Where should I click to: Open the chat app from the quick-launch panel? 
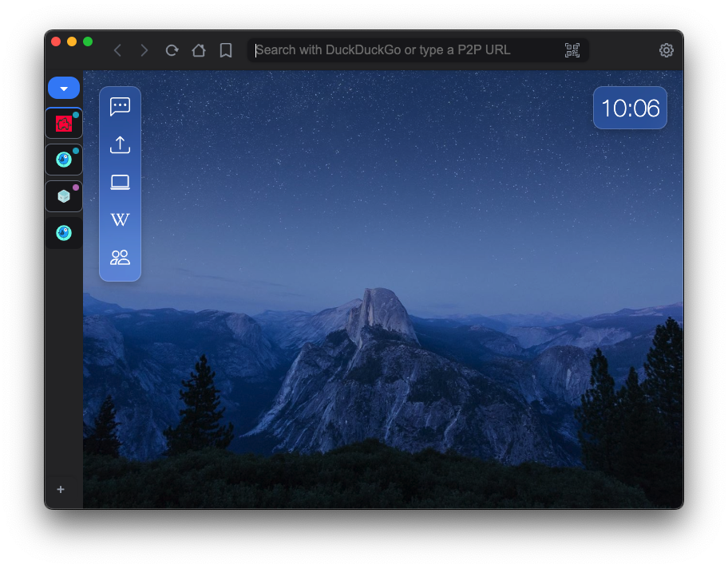coord(120,106)
